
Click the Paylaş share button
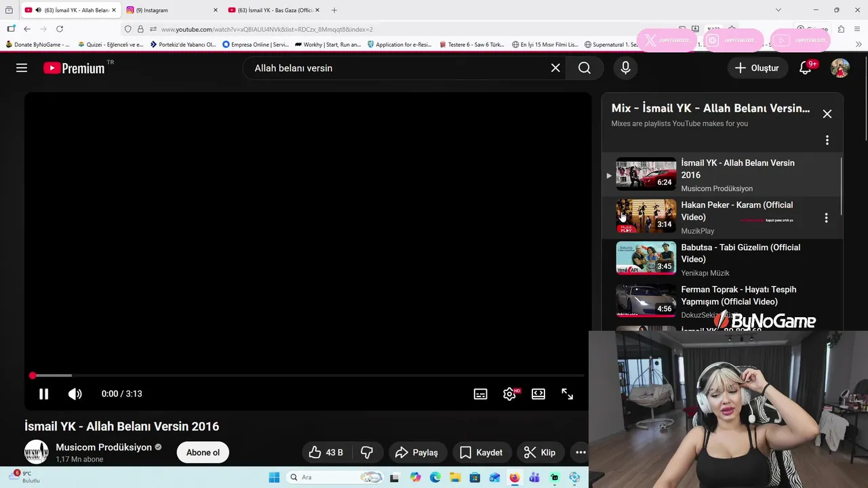pyautogui.click(x=417, y=452)
